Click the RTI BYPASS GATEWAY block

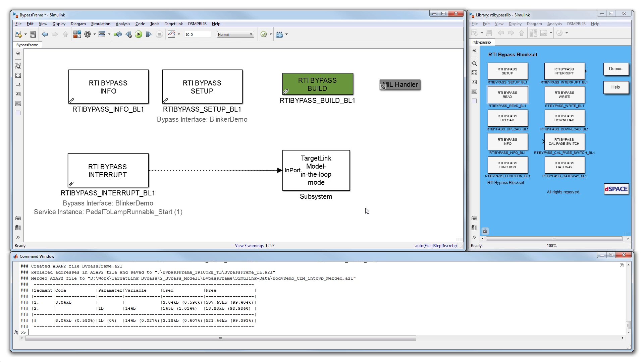pyautogui.click(x=564, y=165)
